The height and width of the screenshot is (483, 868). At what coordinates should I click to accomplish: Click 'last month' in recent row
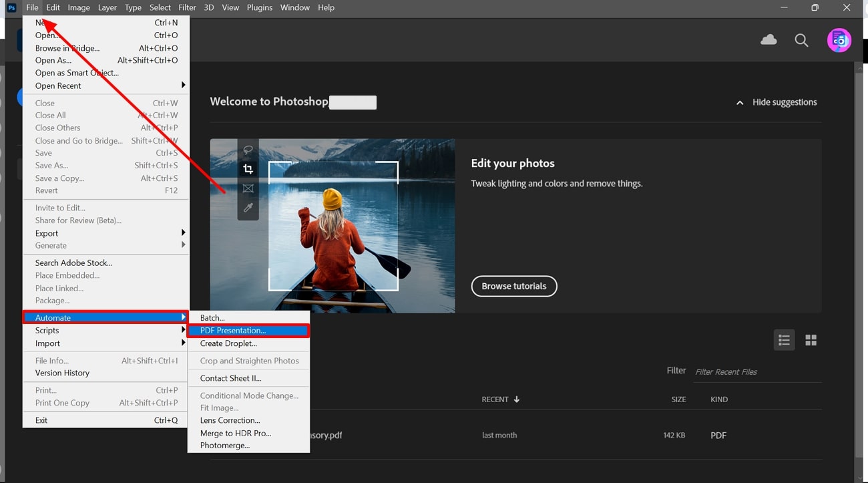[x=499, y=435]
